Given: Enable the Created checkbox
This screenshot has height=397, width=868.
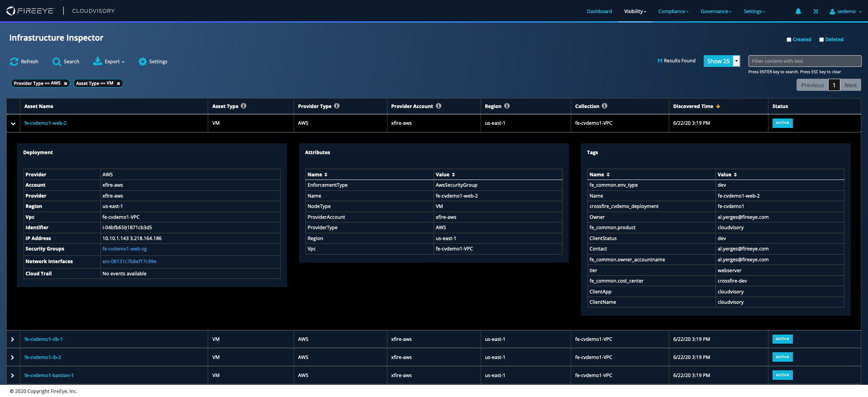Looking at the screenshot, I should (789, 40).
